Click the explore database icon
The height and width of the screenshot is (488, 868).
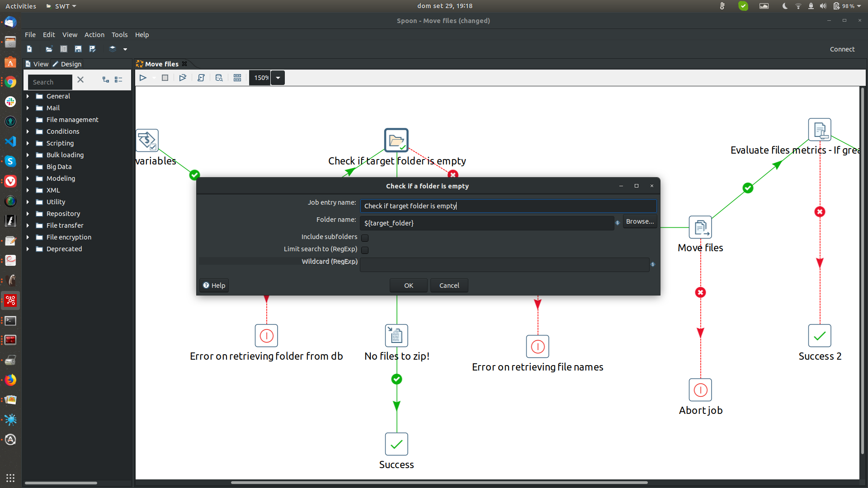click(x=219, y=78)
